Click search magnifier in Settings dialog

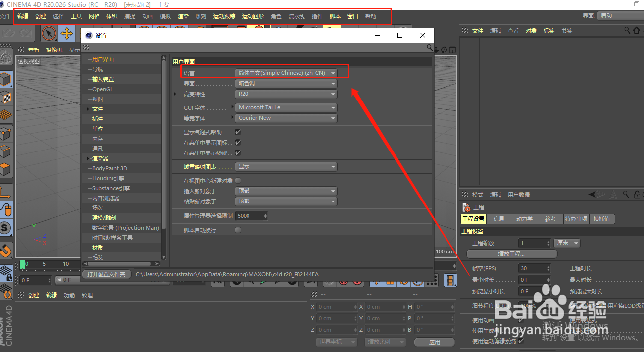tap(430, 48)
